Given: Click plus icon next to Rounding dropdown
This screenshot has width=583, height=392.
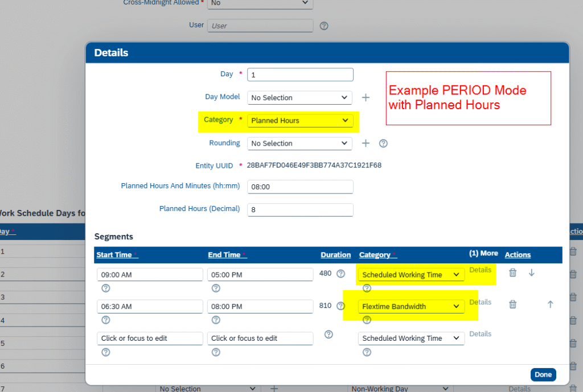Looking at the screenshot, I should 366,143.
